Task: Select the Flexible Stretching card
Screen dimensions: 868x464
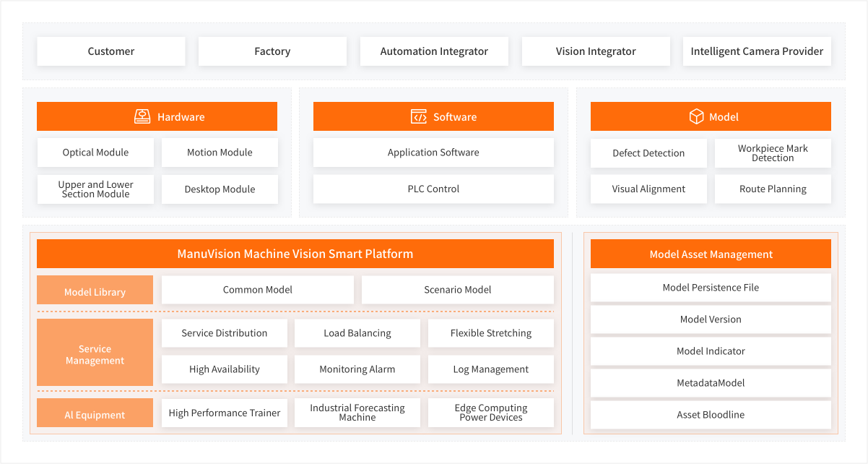Action: click(491, 333)
